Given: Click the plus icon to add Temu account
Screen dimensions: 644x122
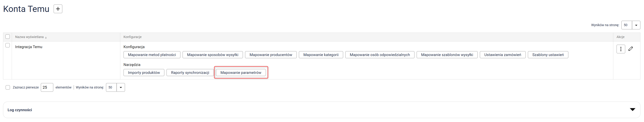Looking at the screenshot, I should 58,9.
